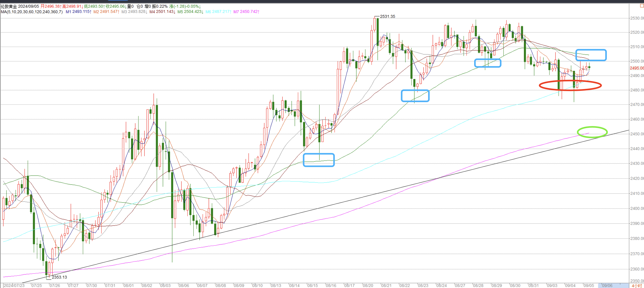This screenshot has height=288, width=644.
Task: Click the 08/30 date axis label
Action: (x=515, y=286)
